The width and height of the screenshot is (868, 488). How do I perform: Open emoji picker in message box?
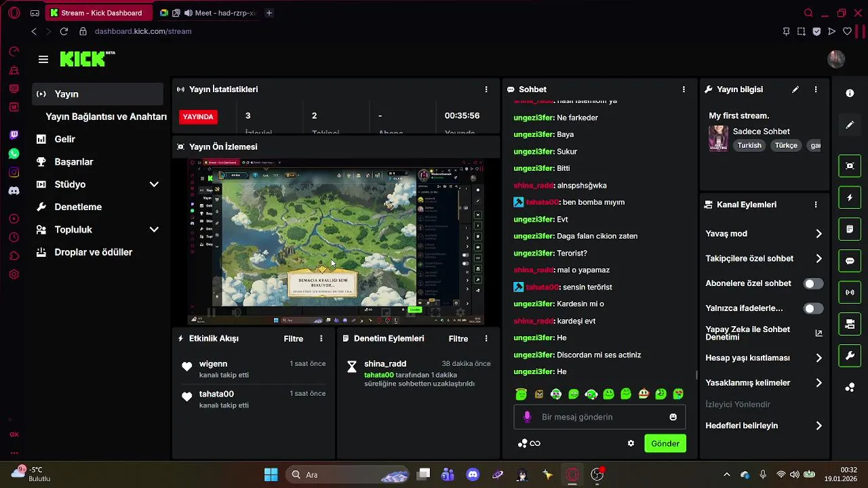pos(673,417)
